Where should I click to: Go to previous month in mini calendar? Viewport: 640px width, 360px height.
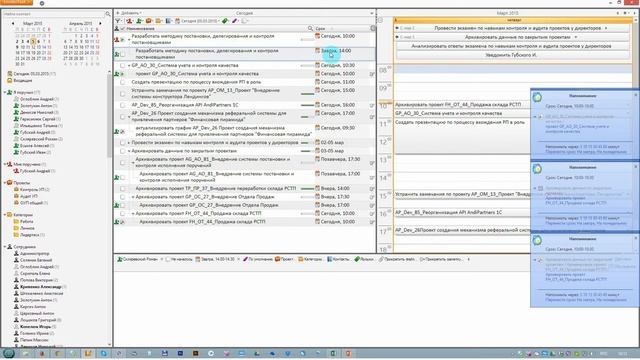[x=13, y=24]
